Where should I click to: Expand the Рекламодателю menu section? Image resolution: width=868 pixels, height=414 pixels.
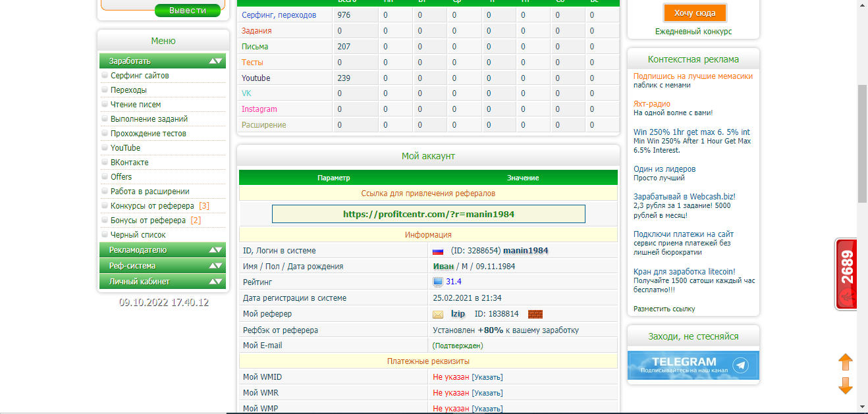163,250
